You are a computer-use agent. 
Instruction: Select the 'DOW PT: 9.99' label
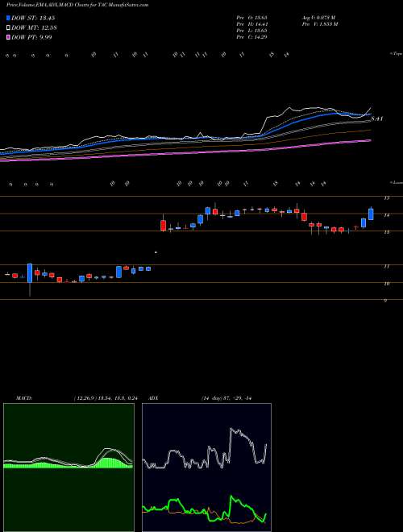coord(31,37)
